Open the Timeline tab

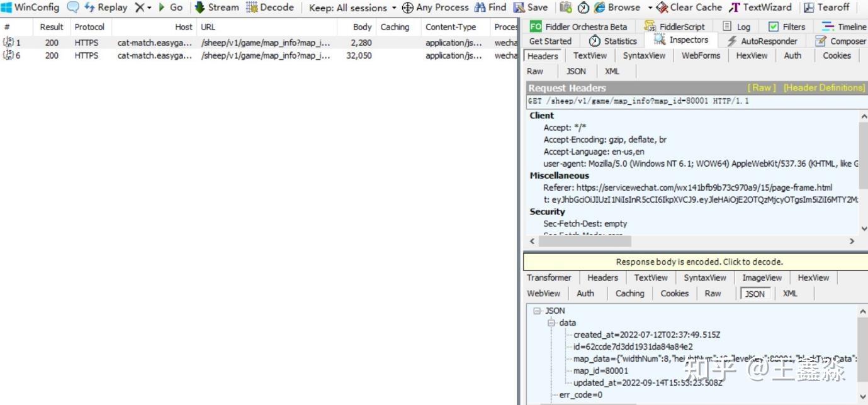click(844, 26)
